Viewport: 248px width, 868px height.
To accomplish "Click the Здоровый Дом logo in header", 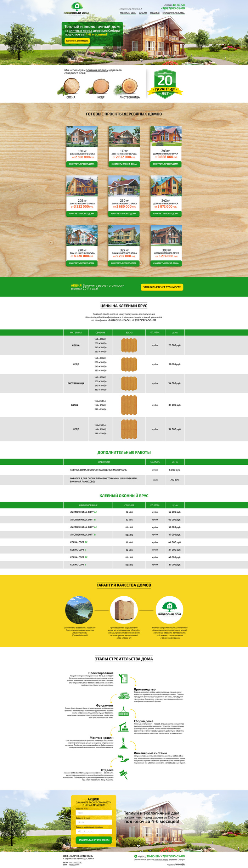I will (x=76, y=9).
